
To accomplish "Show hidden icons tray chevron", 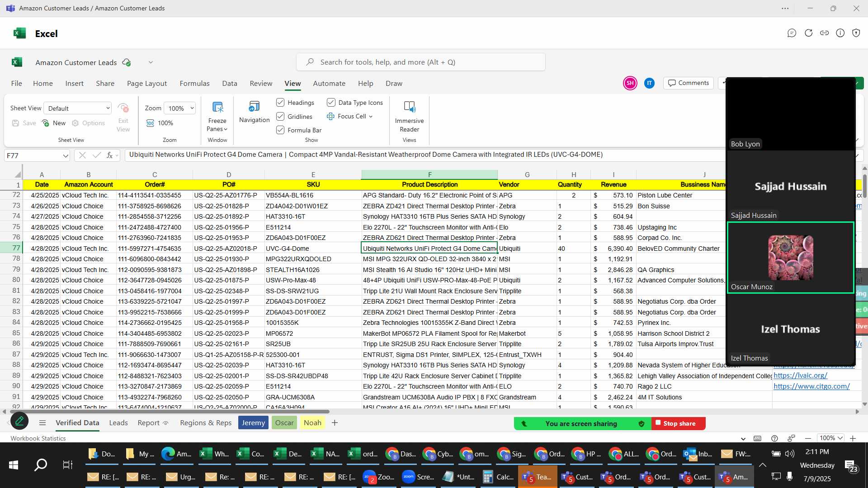I will pos(763,465).
